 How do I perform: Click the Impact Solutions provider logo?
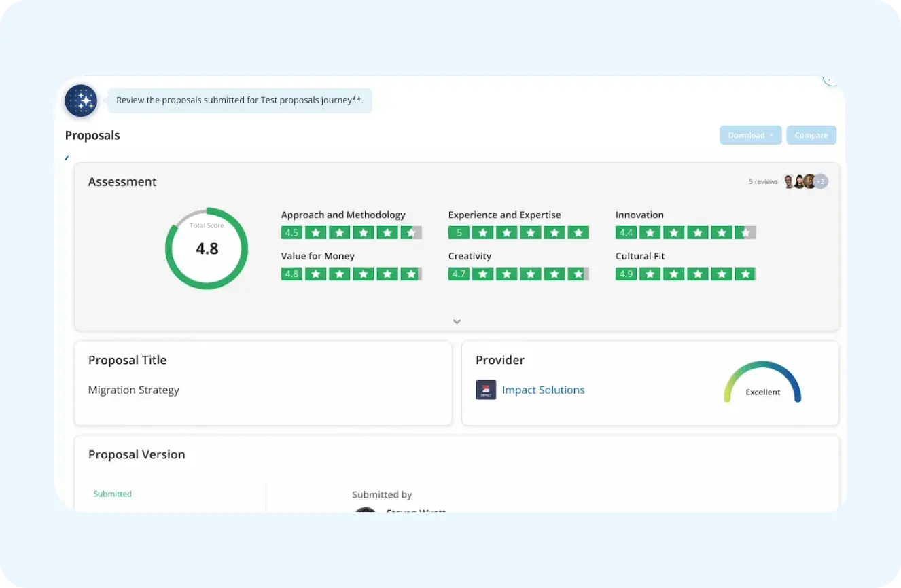click(x=486, y=390)
